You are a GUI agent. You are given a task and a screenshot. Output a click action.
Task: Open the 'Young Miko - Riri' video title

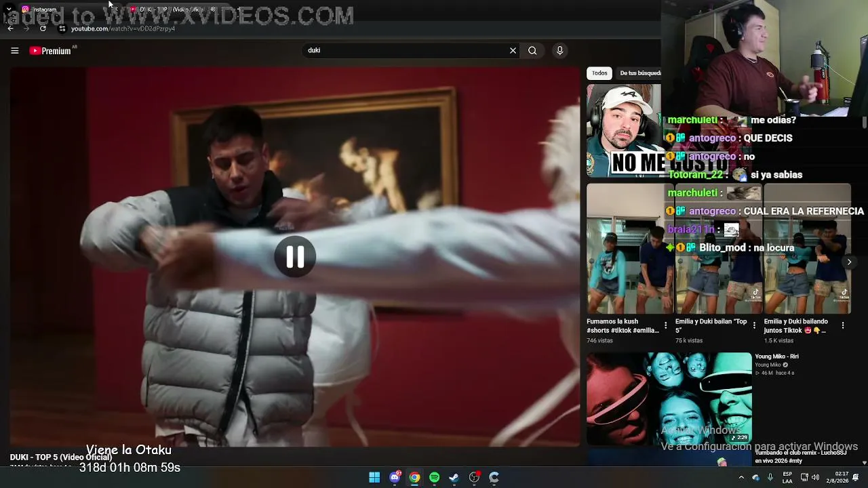(x=776, y=357)
